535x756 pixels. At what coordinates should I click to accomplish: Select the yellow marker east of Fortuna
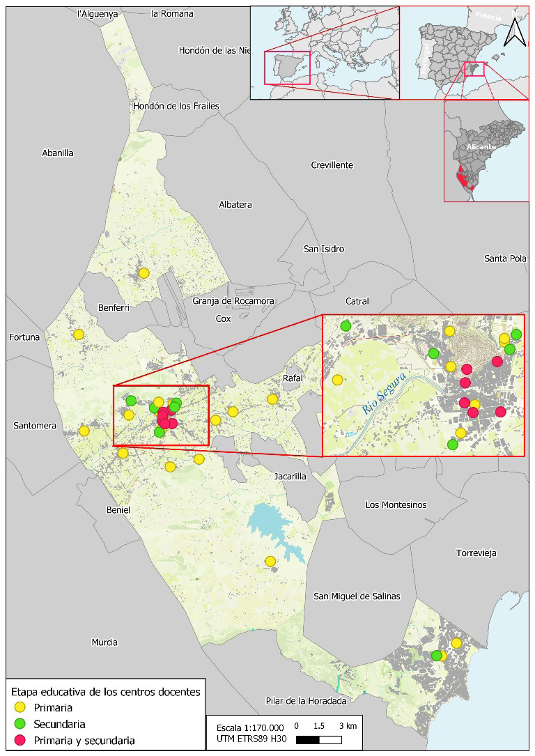[79, 334]
